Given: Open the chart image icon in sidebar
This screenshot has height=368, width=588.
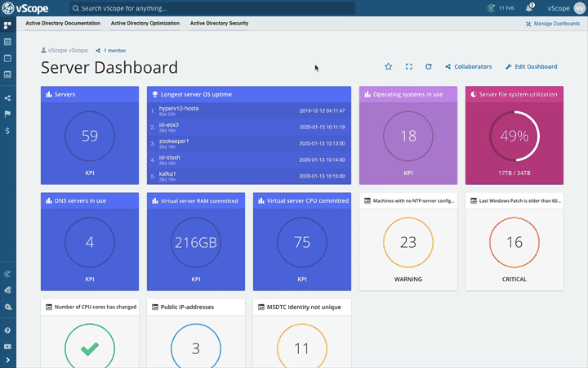Looking at the screenshot, I should (7, 74).
